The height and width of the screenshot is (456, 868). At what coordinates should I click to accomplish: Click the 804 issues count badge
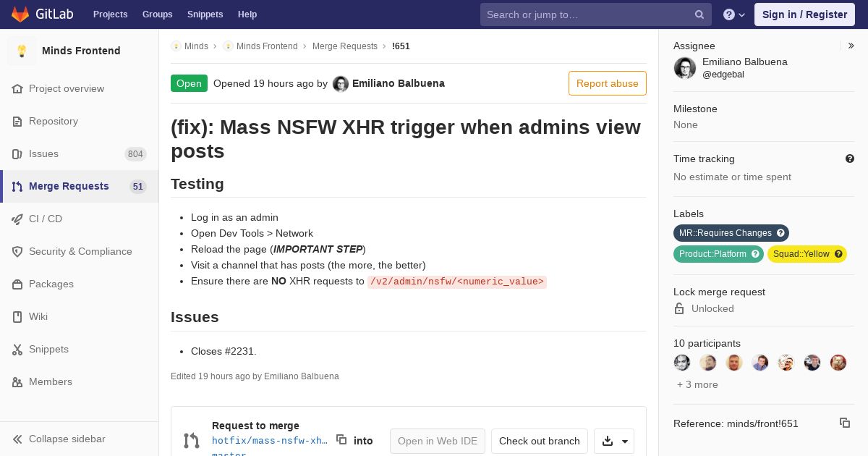pos(135,153)
